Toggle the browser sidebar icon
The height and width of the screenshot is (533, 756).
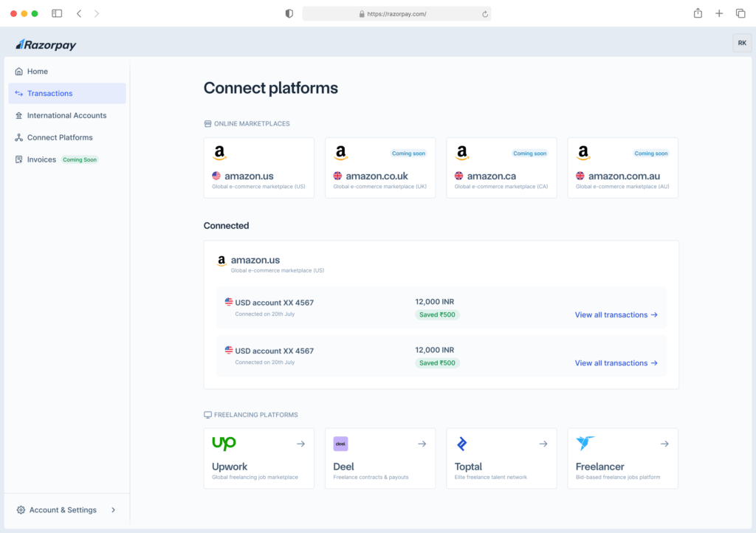click(x=57, y=13)
